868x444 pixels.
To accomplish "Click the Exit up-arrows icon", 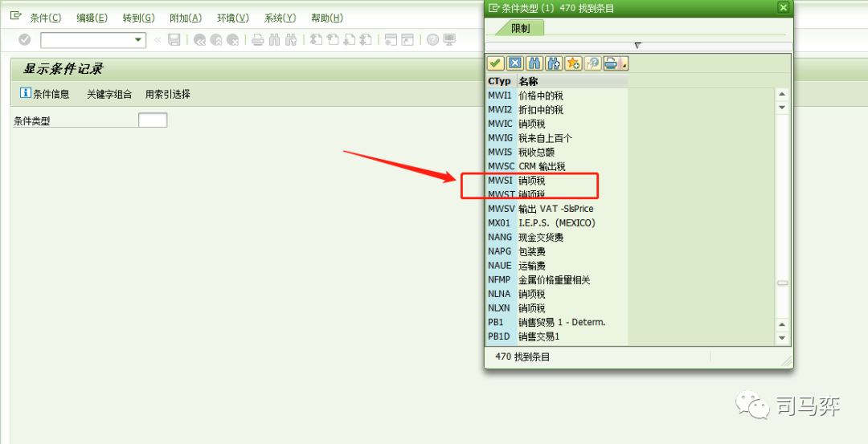I will pos(216,40).
